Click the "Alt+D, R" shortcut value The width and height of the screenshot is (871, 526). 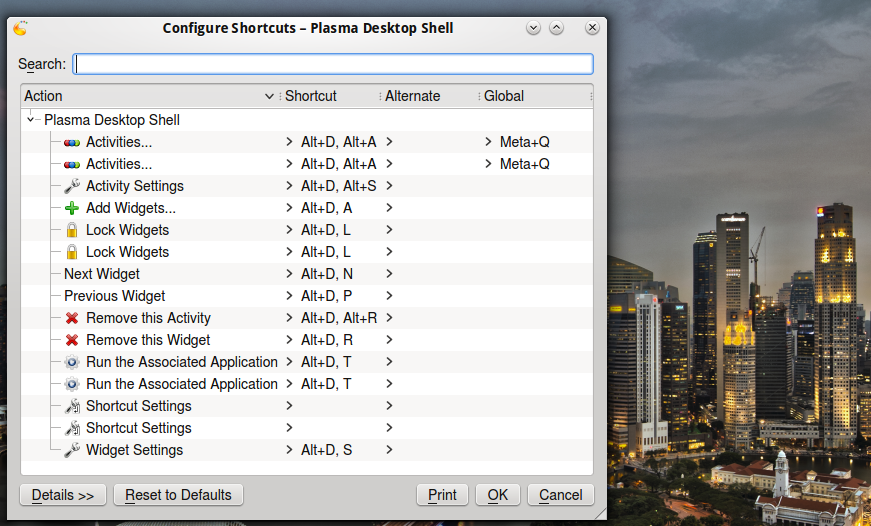click(327, 340)
